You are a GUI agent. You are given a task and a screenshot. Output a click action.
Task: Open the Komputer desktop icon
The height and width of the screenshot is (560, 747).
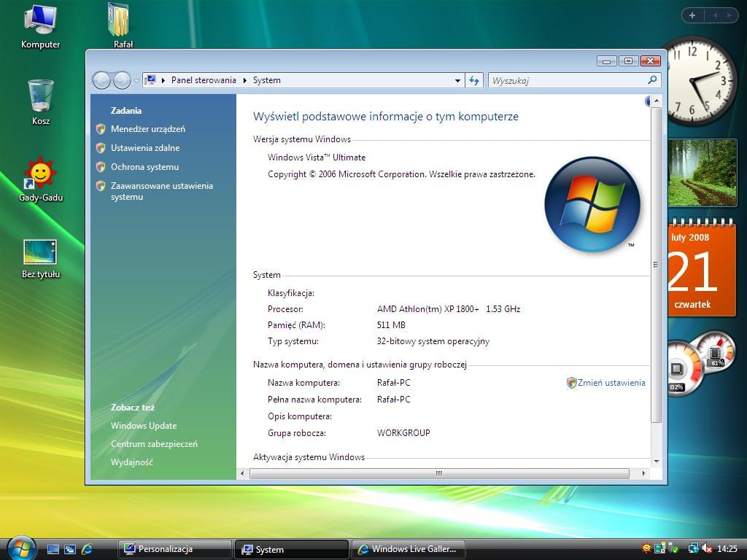pyautogui.click(x=41, y=27)
